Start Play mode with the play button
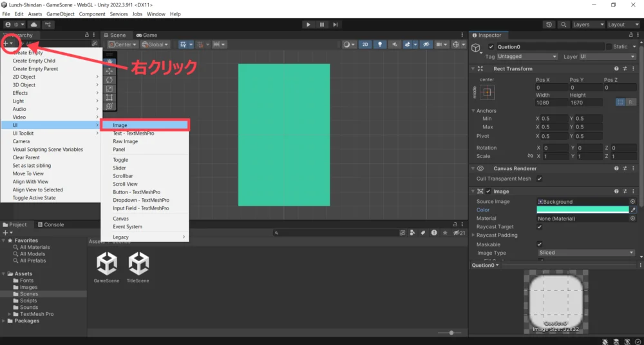The height and width of the screenshot is (345, 644). tap(308, 25)
